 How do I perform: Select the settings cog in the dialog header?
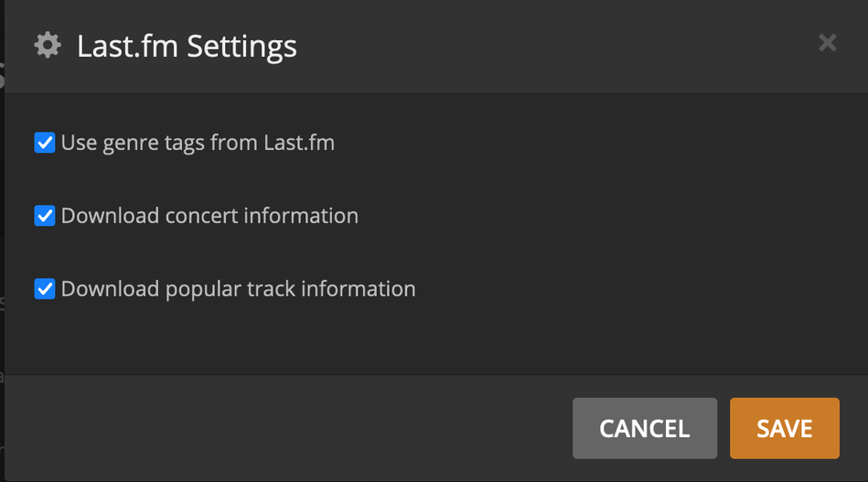pyautogui.click(x=47, y=46)
